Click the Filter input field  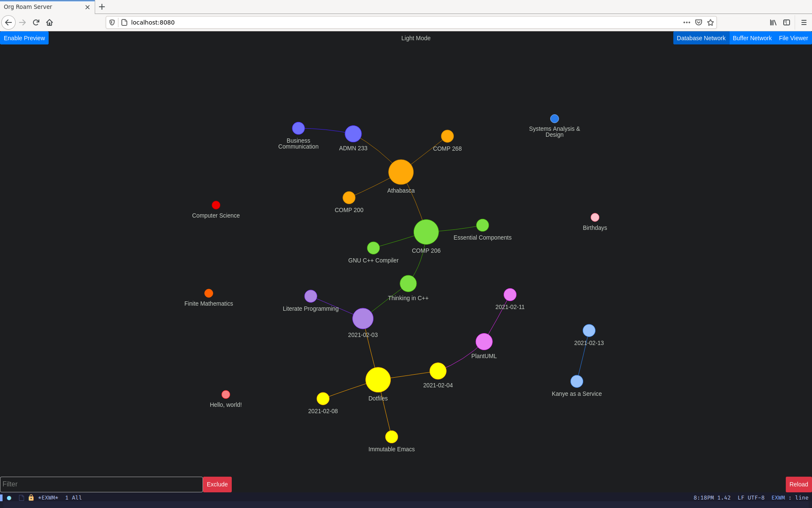coord(101,484)
